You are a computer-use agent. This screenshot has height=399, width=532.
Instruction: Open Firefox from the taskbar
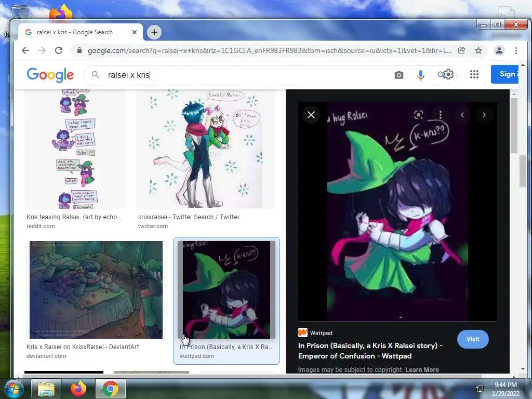point(78,389)
